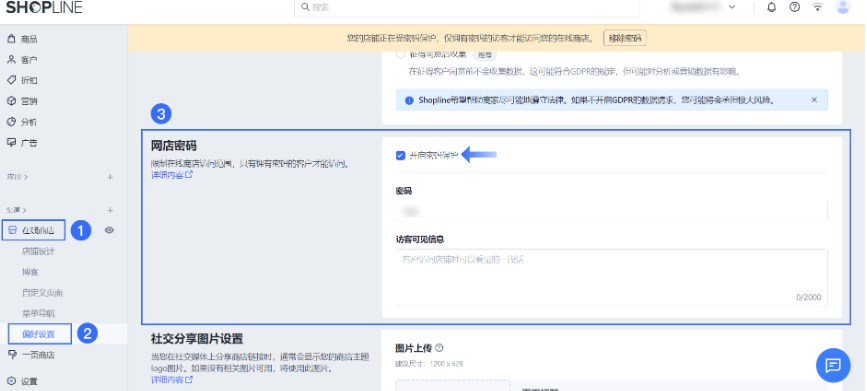867x391 pixels.
Task: Add a channel using the 渠道 plus icon
Action: pyautogui.click(x=110, y=210)
